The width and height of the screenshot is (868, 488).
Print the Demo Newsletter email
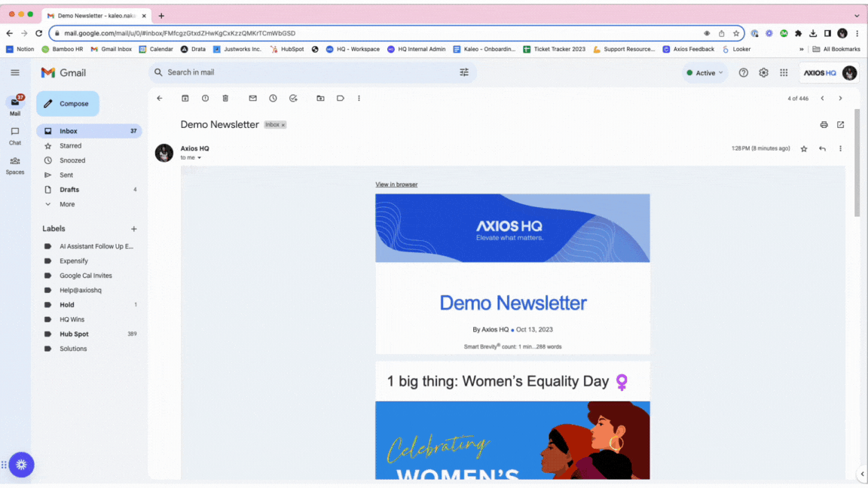pos(824,125)
